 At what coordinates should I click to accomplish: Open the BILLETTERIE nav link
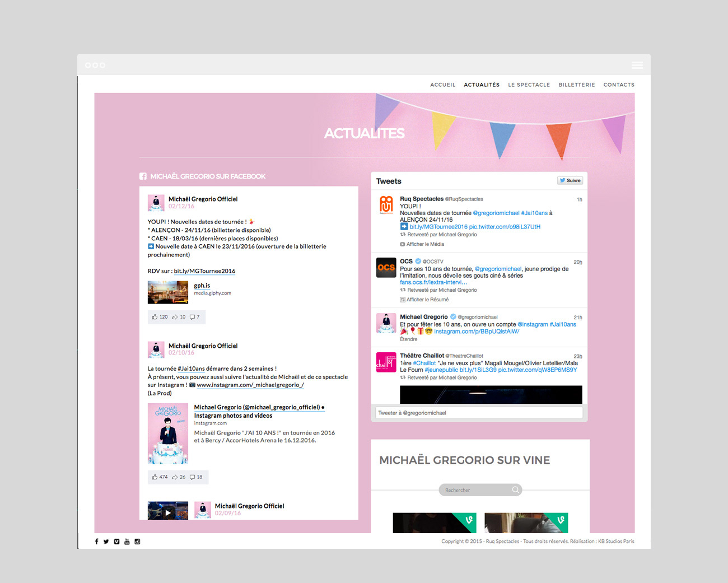point(577,85)
